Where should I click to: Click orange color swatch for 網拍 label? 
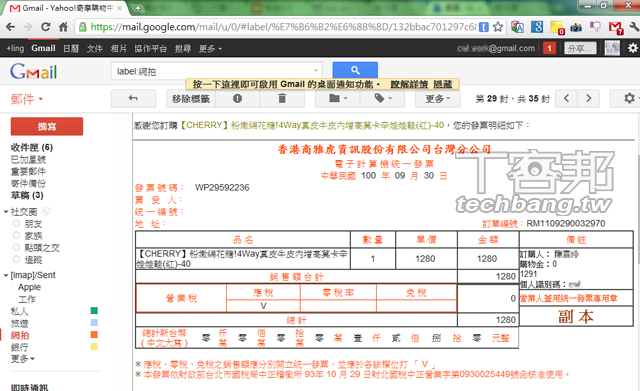(x=94, y=335)
